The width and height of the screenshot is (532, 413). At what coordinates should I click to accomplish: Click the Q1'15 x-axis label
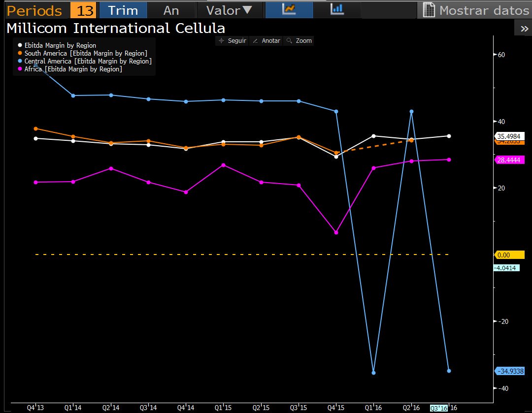click(223, 408)
